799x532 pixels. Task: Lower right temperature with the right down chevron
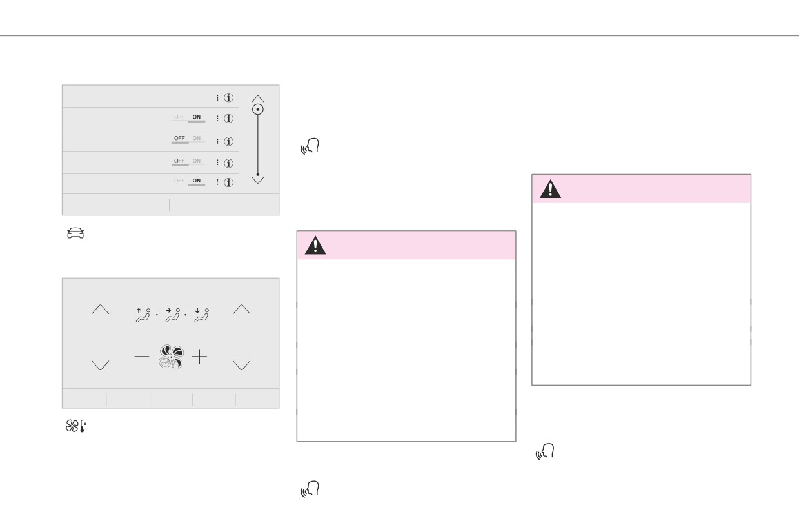[242, 365]
